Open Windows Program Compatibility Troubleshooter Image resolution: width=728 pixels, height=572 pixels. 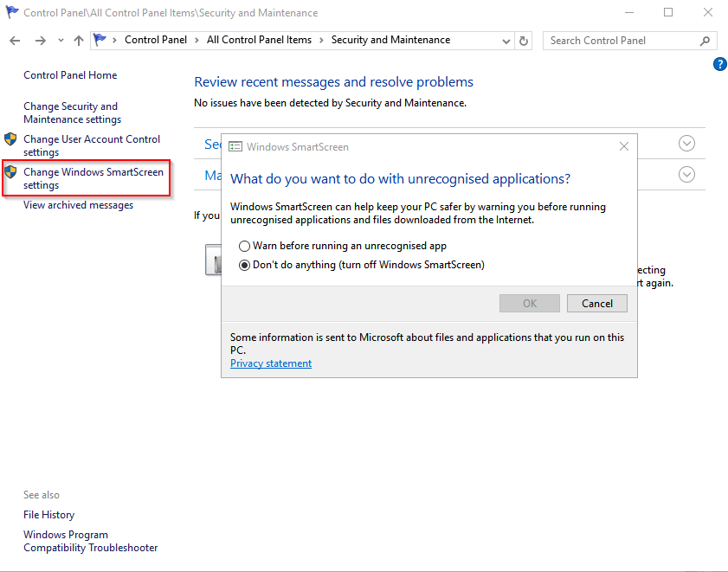click(91, 542)
